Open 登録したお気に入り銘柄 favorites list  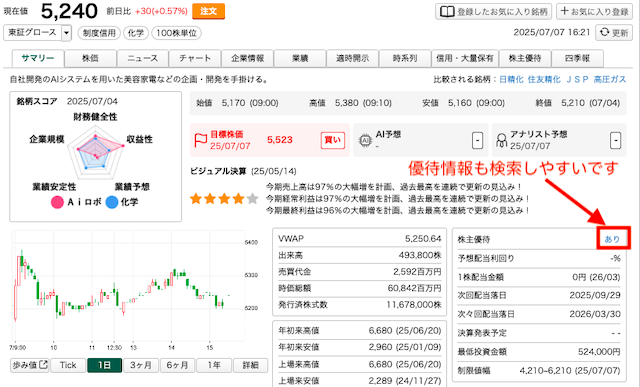[x=493, y=11]
